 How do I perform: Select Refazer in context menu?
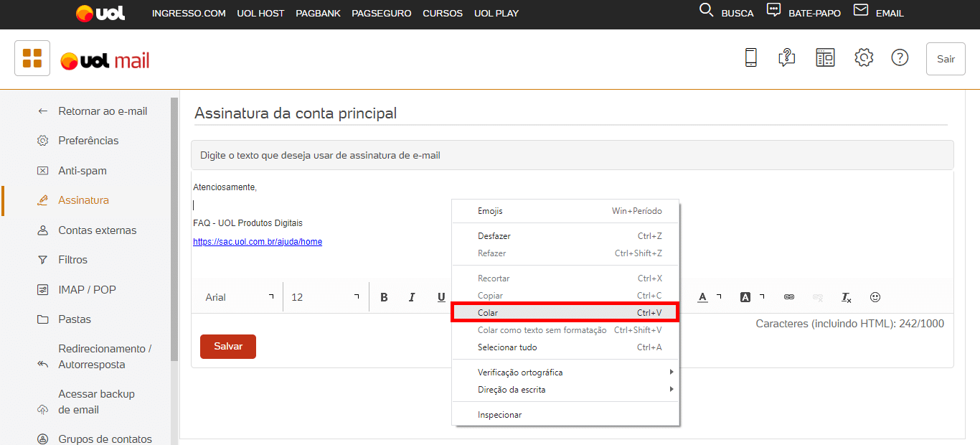[565, 253]
